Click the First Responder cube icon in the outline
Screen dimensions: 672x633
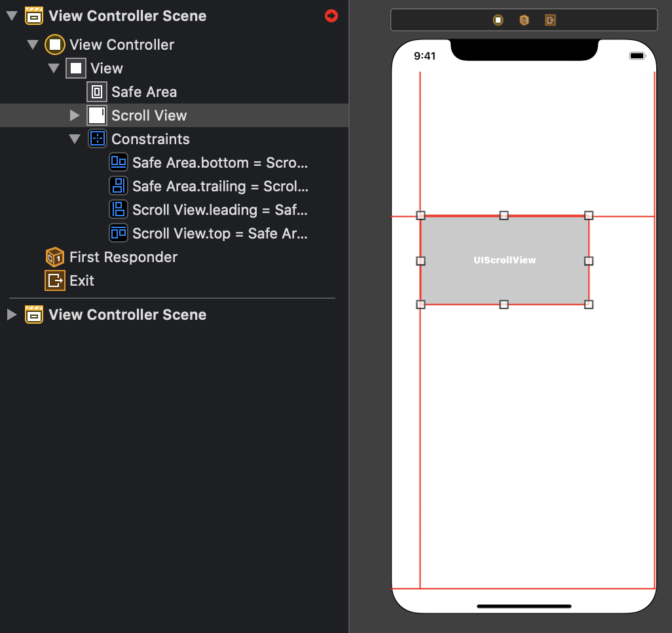[55, 257]
